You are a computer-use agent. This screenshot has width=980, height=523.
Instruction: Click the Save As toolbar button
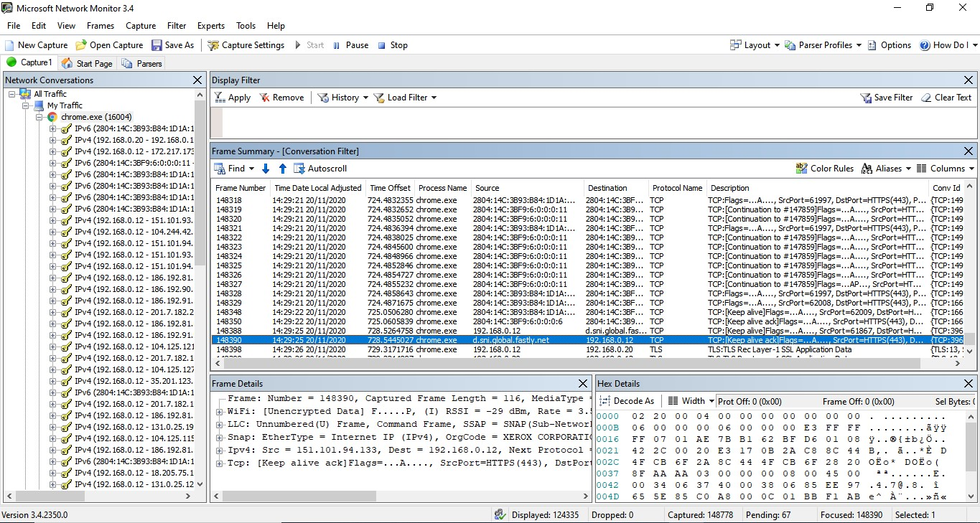pyautogui.click(x=172, y=44)
